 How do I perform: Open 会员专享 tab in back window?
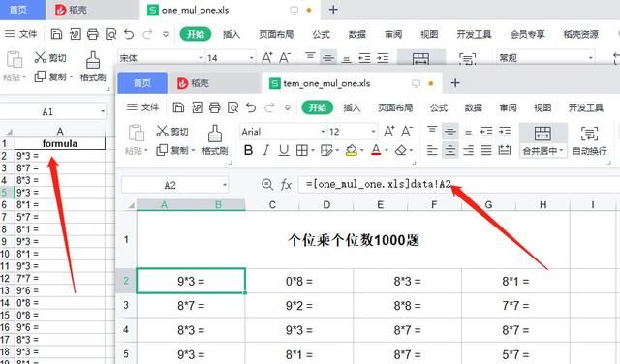(x=527, y=34)
